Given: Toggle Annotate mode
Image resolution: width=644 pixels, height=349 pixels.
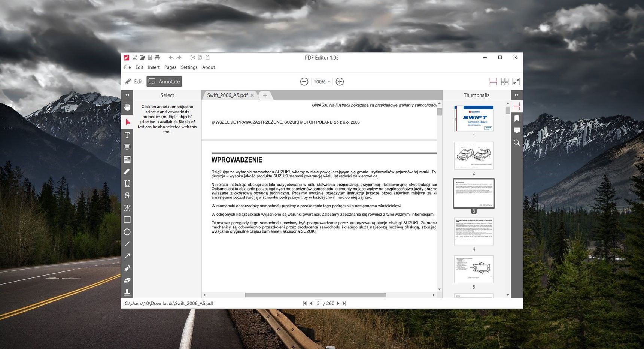Looking at the screenshot, I should (x=164, y=81).
